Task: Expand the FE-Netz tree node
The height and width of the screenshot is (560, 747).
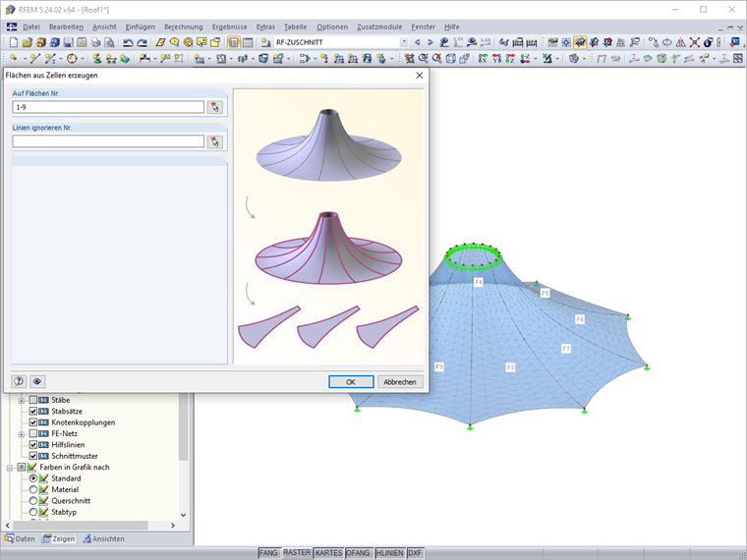Action: (x=22, y=434)
